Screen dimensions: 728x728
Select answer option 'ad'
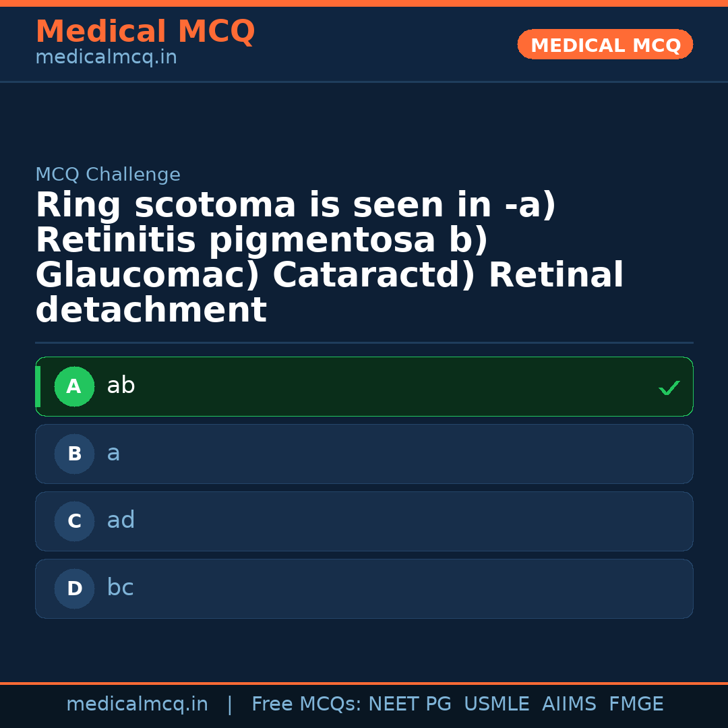(x=364, y=521)
